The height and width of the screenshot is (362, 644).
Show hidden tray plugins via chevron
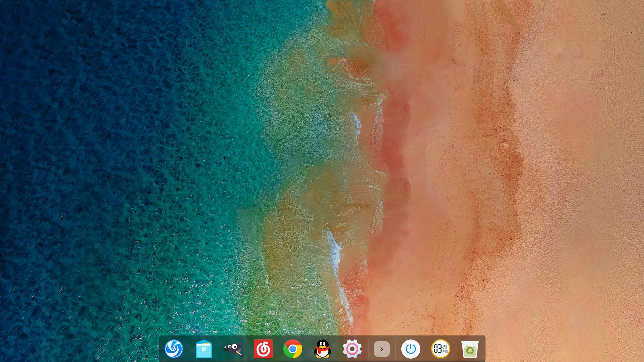click(x=381, y=349)
